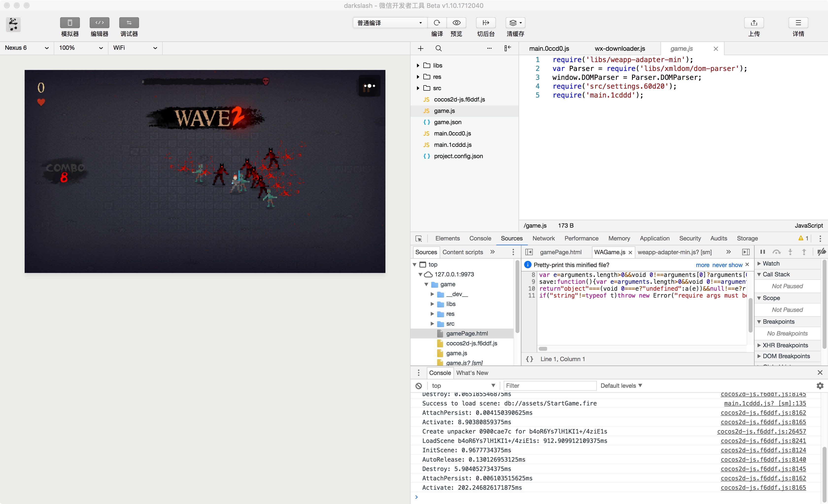Open the Default levels dropdown
Image resolution: width=828 pixels, height=504 pixels.
[x=621, y=386]
